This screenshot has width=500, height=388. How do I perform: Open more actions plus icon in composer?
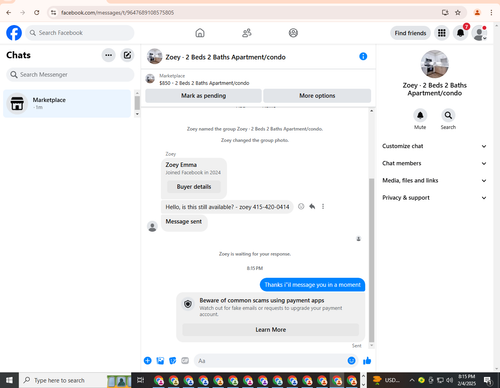point(148,361)
